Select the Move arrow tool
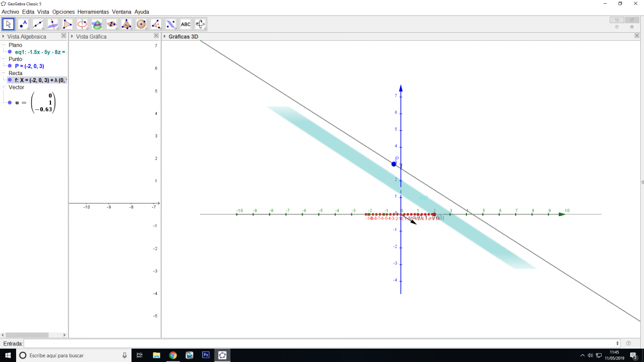Image resolution: width=644 pixels, height=362 pixels. (8, 24)
